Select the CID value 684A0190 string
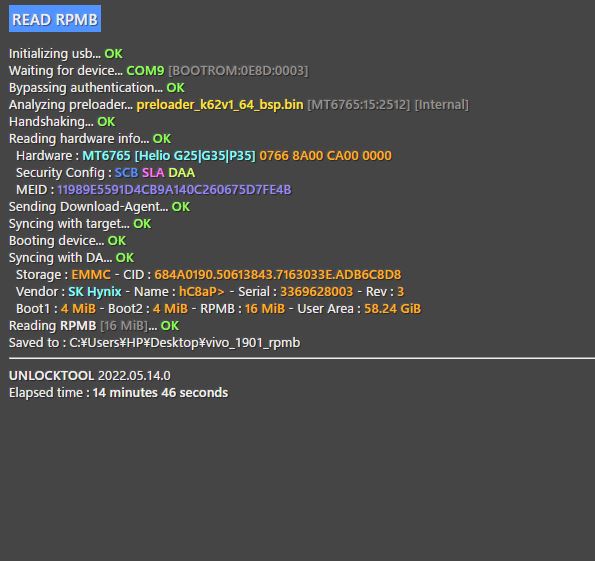Viewport: 595px width, 561px height. click(x=278, y=274)
